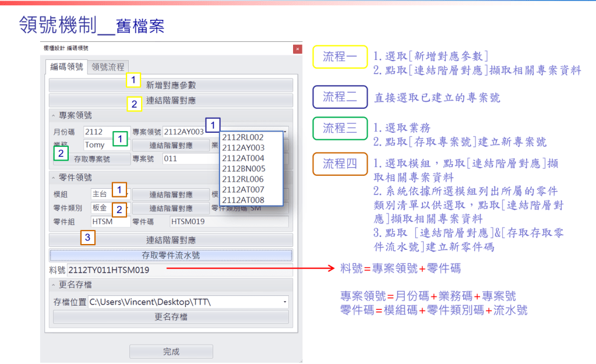Click the 存取專案號 button

pyautogui.click(x=91, y=158)
